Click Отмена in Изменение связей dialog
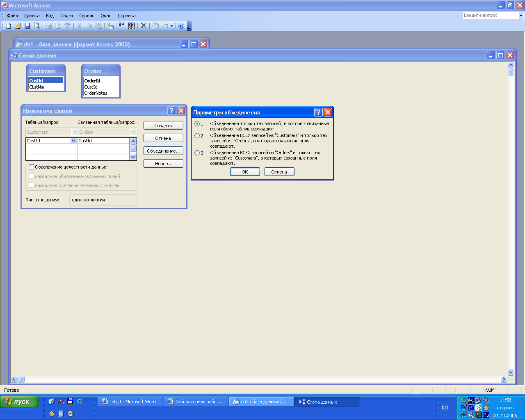This screenshot has height=420, width=525. [x=163, y=138]
